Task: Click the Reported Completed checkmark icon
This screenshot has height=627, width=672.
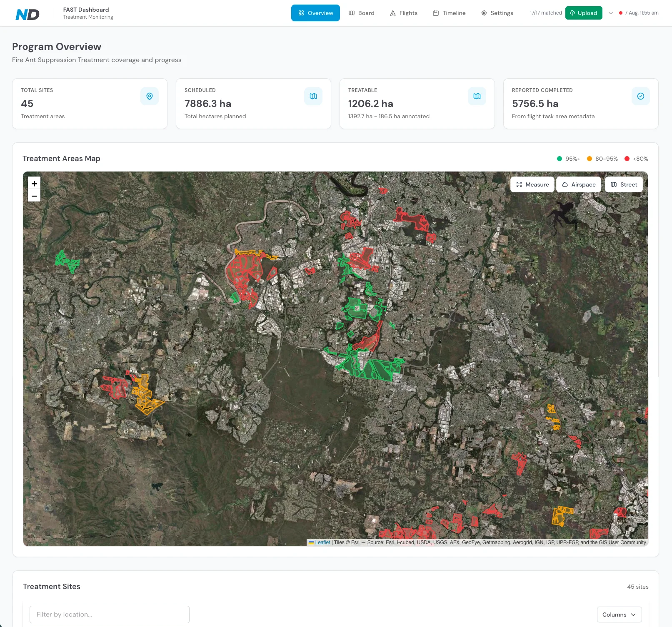Action: pos(641,96)
